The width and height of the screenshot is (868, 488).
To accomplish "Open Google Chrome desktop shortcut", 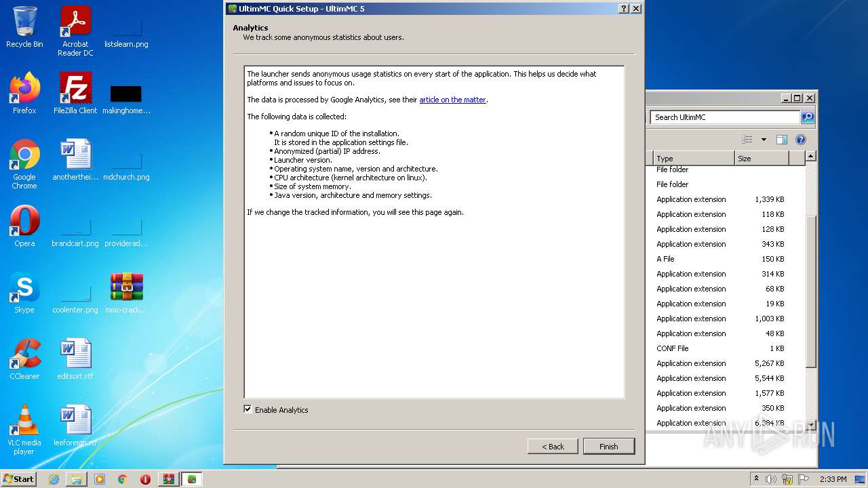I will click(24, 164).
